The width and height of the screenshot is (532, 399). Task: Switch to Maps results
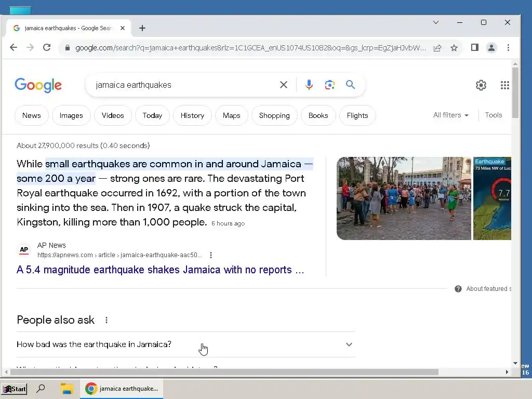click(231, 115)
